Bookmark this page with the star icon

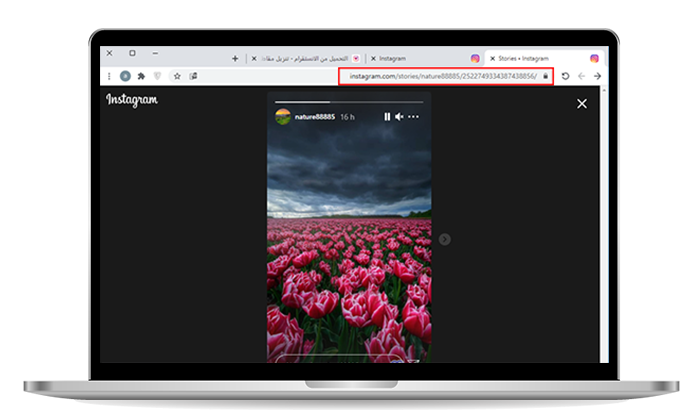tap(177, 76)
